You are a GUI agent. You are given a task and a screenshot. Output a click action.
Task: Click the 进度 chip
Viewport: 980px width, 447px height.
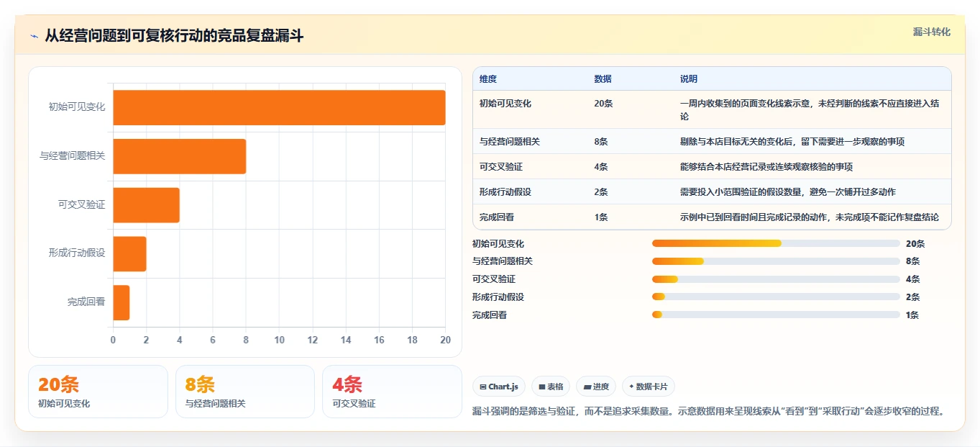[596, 387]
